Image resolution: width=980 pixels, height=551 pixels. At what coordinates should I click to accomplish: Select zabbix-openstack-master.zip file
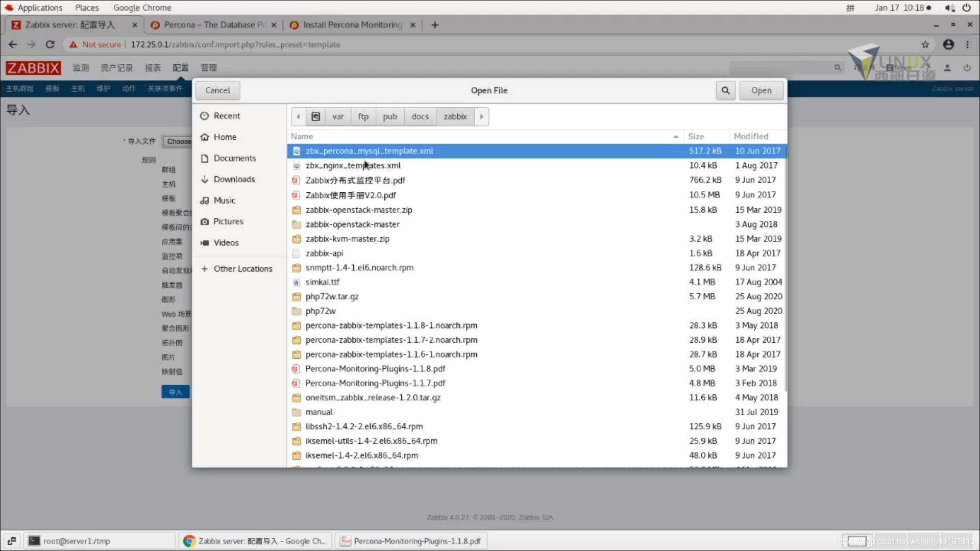pyautogui.click(x=536, y=210)
